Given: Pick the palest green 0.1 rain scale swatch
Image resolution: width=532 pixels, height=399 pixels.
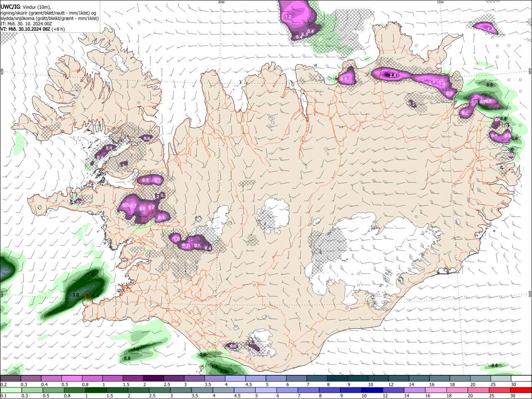Looking at the screenshot, I should coord(10,390).
